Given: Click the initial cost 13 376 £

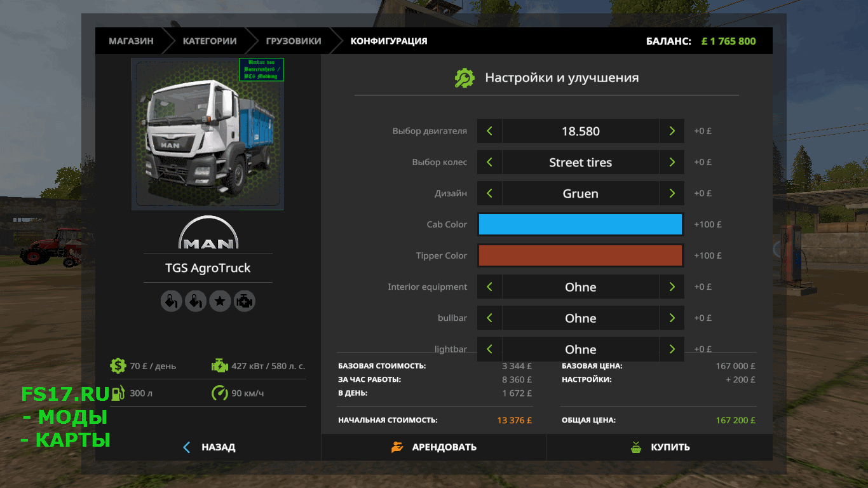Looking at the screenshot, I should 514,420.
